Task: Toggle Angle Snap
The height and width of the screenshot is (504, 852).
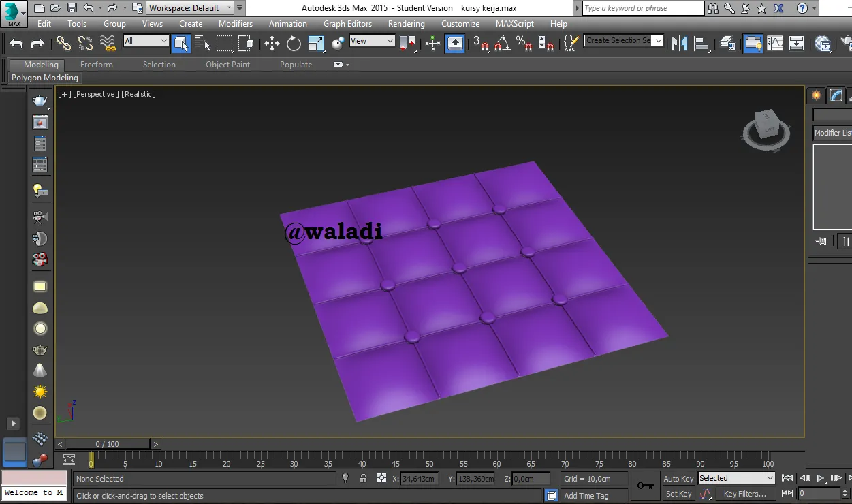Action: (503, 44)
